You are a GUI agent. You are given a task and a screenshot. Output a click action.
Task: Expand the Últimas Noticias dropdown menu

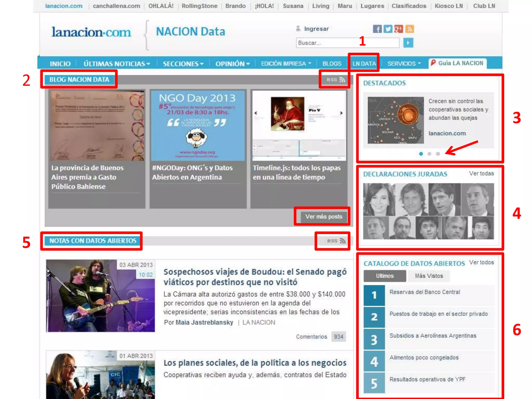(117, 64)
